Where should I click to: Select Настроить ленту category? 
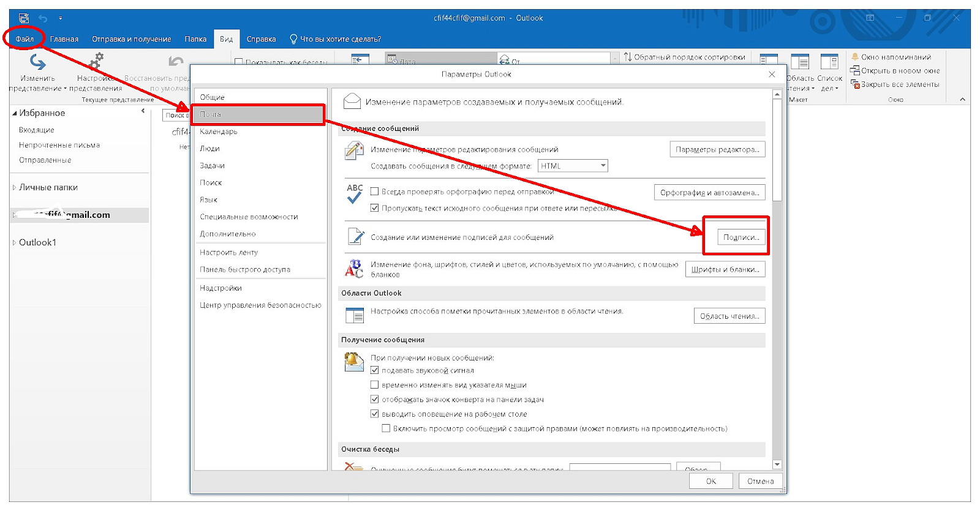tap(260, 253)
